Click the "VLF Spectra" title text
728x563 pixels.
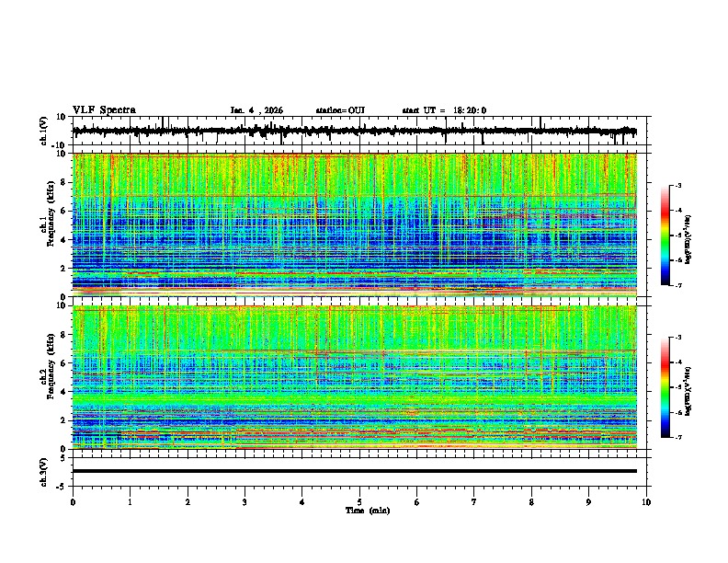click(104, 110)
